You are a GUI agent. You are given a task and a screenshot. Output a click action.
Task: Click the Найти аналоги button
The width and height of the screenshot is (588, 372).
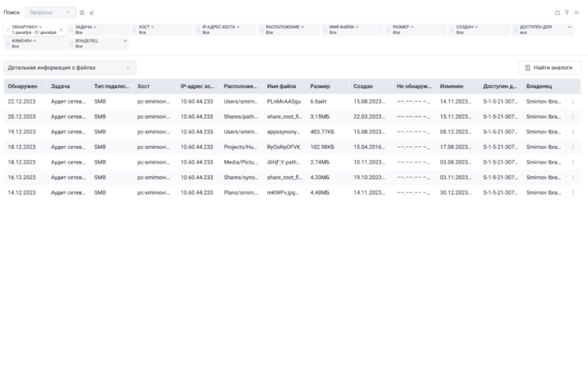[549, 68]
